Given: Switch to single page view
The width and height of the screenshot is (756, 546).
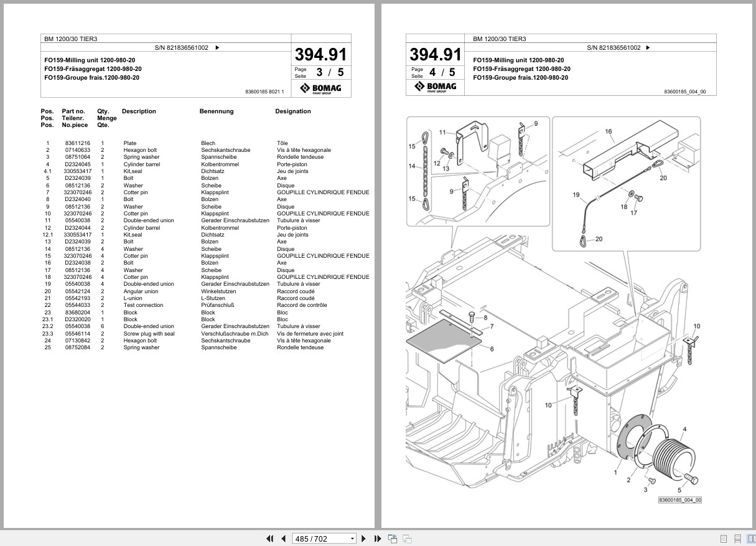Looking at the screenshot, I should tap(724, 539).
